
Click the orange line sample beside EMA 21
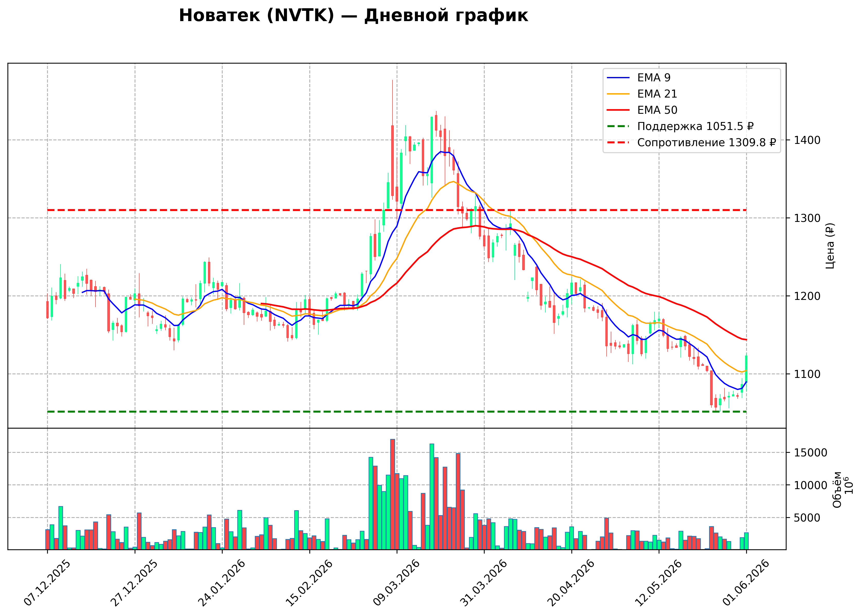[x=618, y=94]
